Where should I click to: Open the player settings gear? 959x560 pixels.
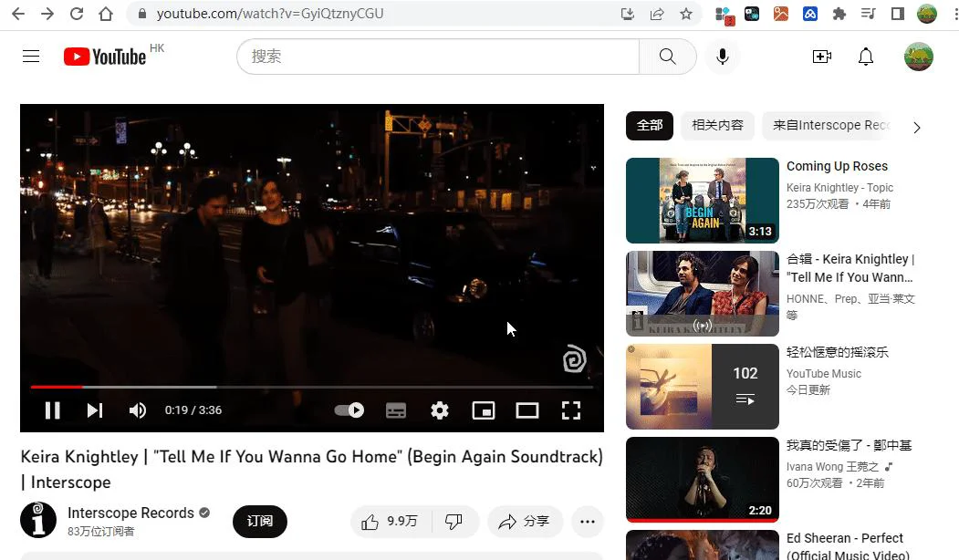[439, 410]
